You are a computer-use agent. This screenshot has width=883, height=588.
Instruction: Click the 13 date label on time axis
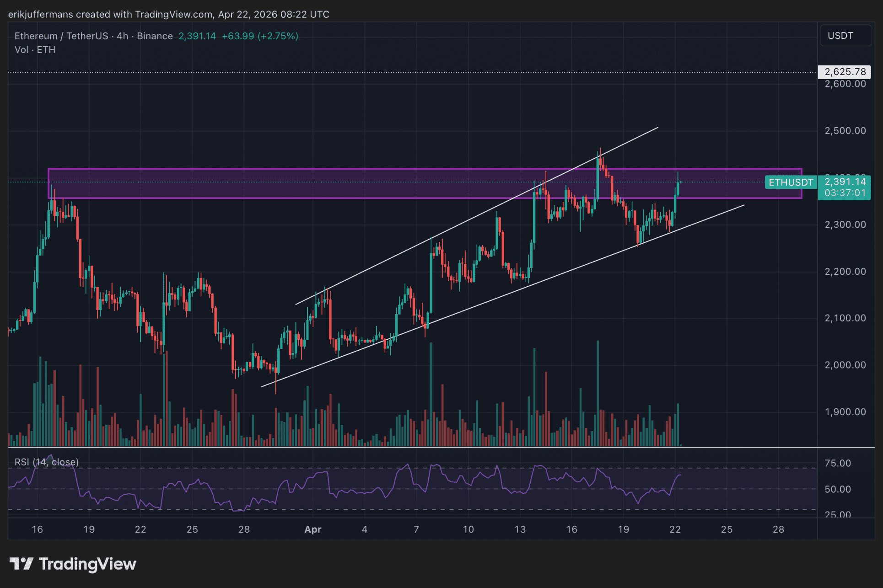click(x=520, y=529)
